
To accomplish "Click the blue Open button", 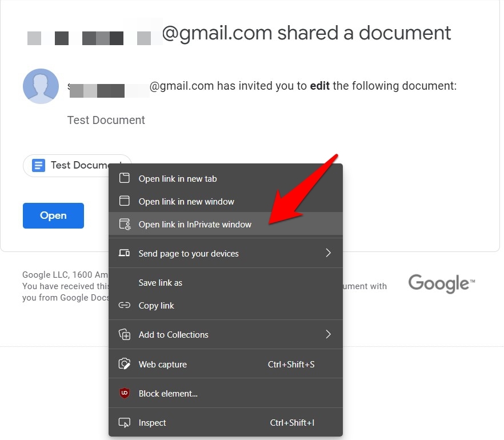I will pos(53,215).
